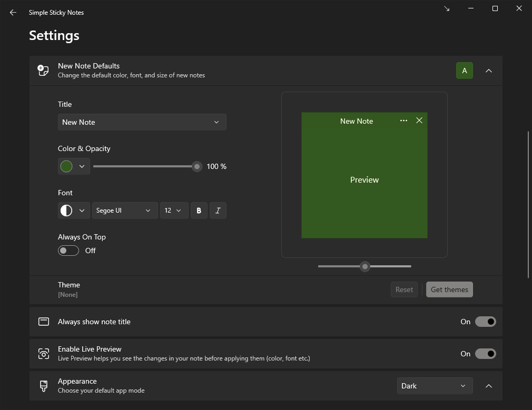Image resolution: width=532 pixels, height=410 pixels.
Task: Collapse the New Note Defaults section
Action: pyautogui.click(x=489, y=71)
